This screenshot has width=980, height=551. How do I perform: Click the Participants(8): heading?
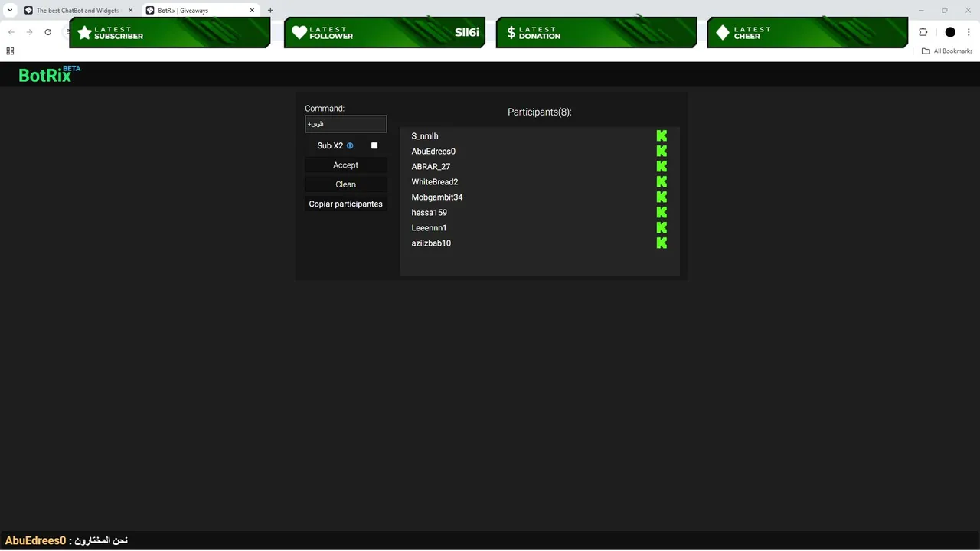pos(540,112)
